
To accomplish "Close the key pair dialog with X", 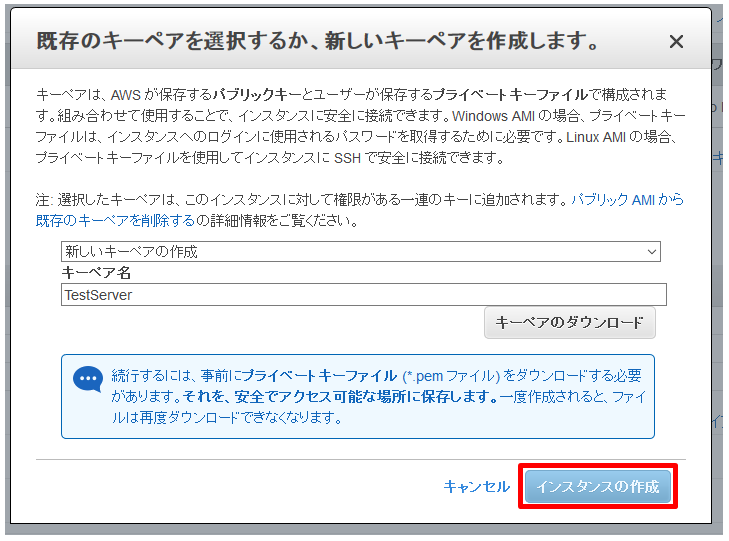I will coord(676,41).
